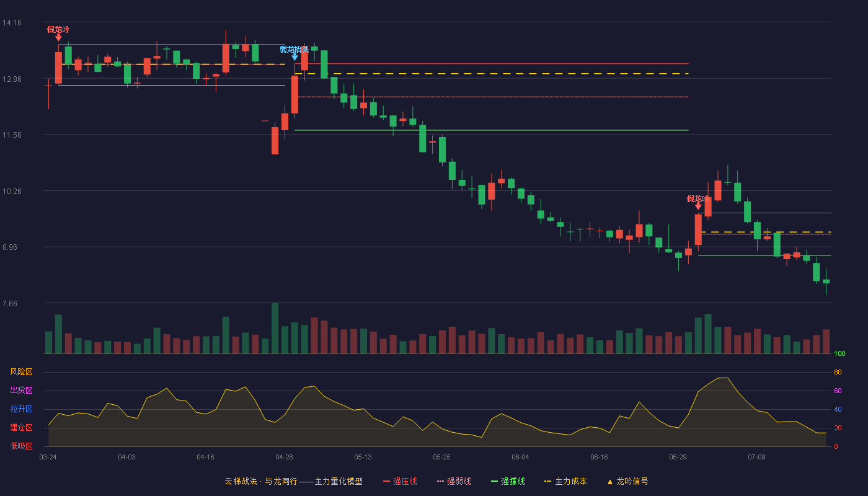Click the 14.16 price axis label
Image resolution: width=868 pixels, height=496 pixels.
point(12,23)
